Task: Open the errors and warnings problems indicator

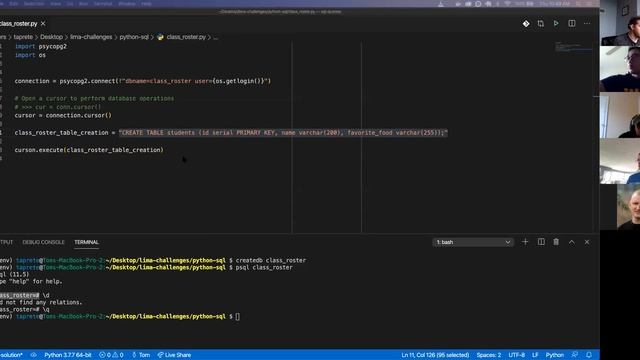Action: click(x=111, y=355)
